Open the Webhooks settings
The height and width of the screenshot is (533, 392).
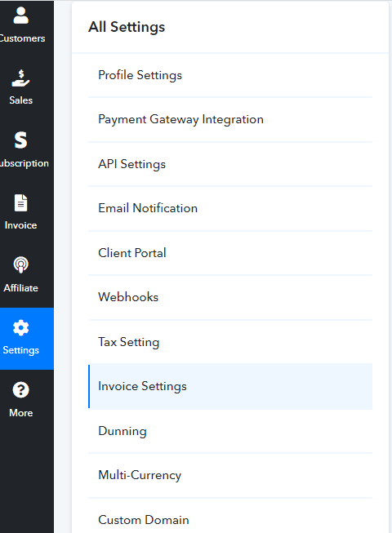point(230,297)
